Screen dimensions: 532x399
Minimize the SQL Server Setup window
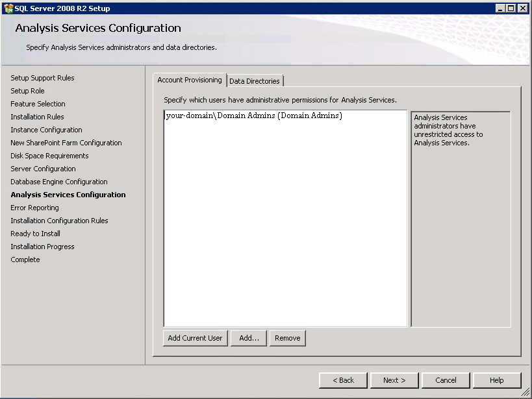[x=500, y=8]
